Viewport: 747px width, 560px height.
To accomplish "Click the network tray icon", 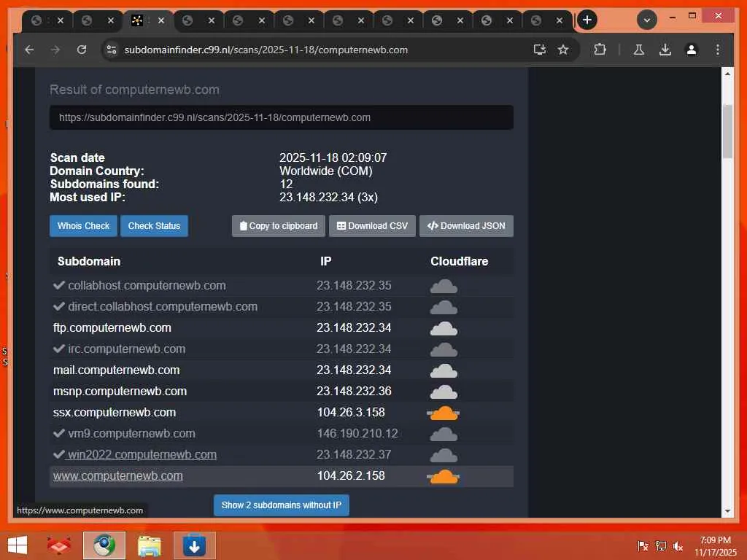I will tap(660, 546).
